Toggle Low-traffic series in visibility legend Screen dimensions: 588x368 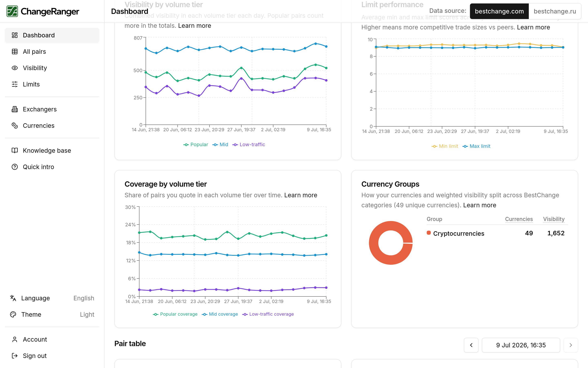point(248,144)
